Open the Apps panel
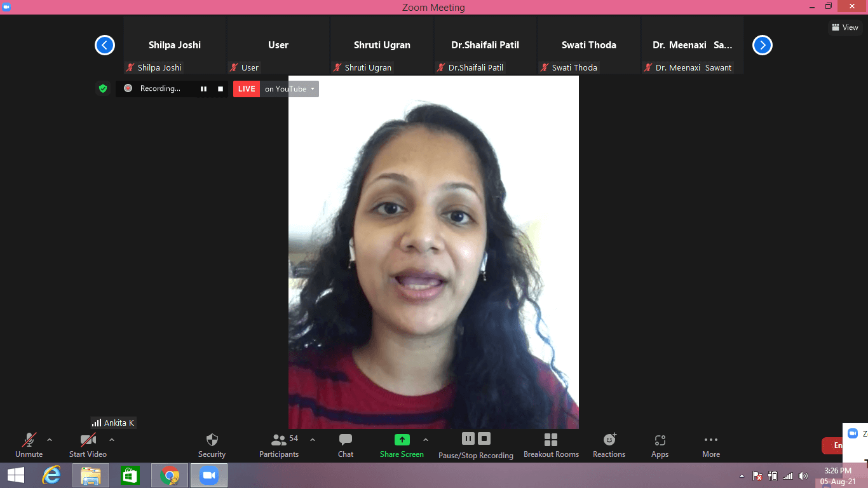 click(660, 445)
